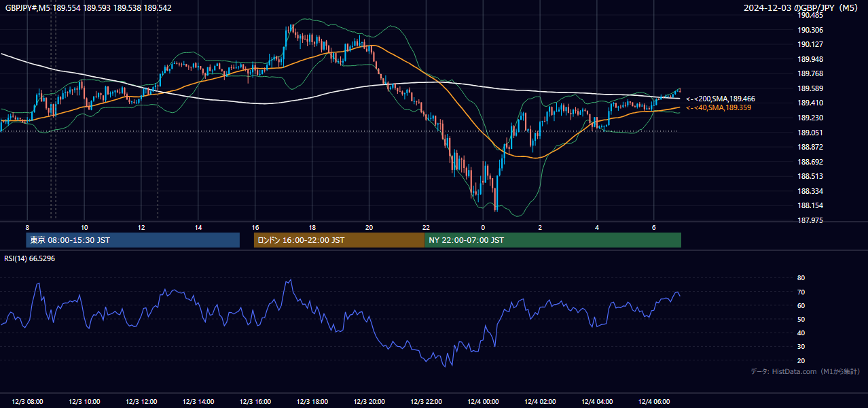
Task: Click price level 190.485 on the axis
Action: click(810, 16)
